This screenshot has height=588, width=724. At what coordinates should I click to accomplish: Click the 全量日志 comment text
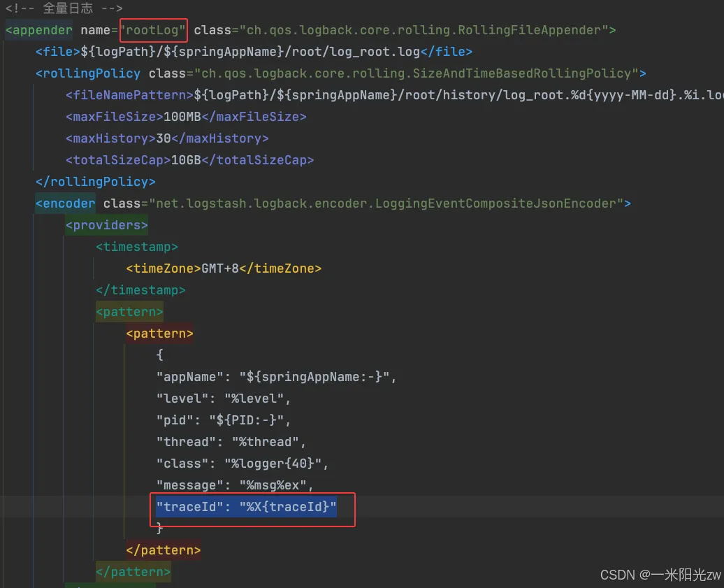tap(69, 8)
